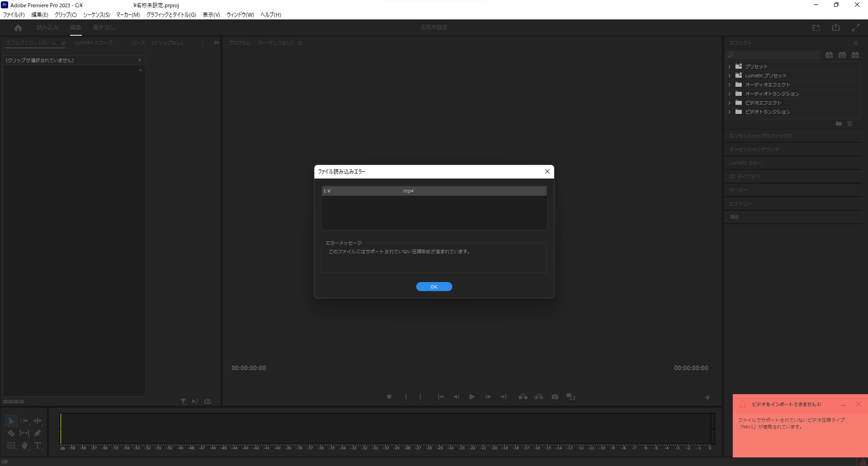Select the Pen tool
The width and height of the screenshot is (868, 466).
pyautogui.click(x=37, y=433)
